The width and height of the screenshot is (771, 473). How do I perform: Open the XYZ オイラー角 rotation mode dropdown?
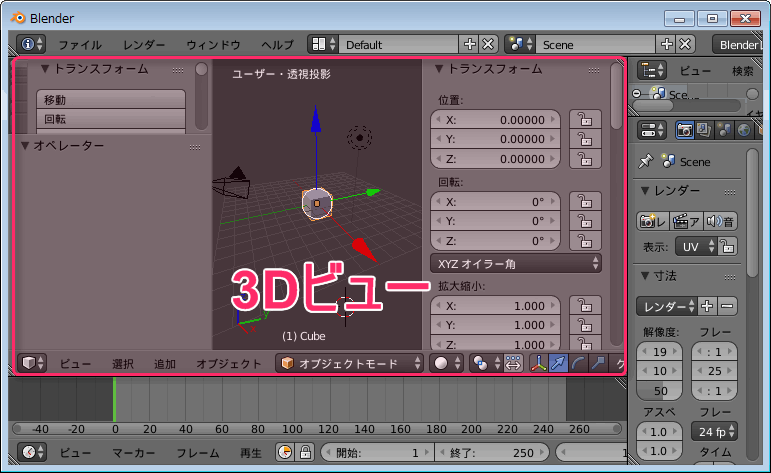(516, 264)
